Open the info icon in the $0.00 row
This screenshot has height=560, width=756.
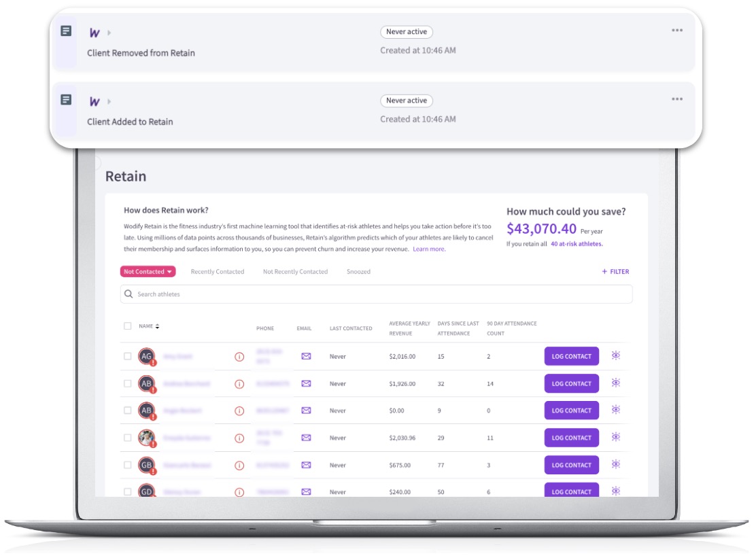tap(239, 411)
